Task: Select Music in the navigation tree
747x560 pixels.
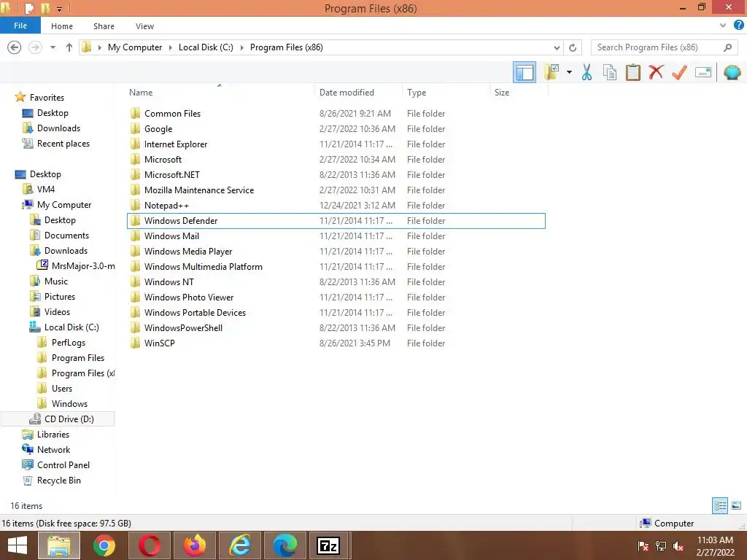Action: (55, 281)
